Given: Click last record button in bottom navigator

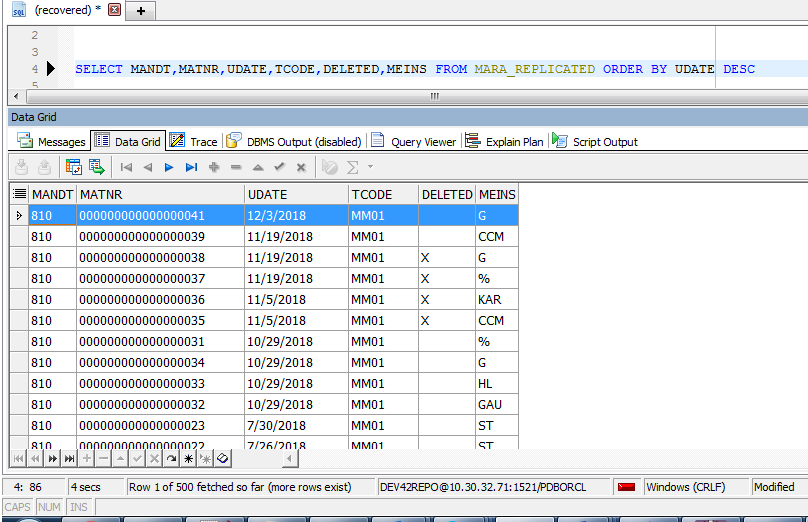Looking at the screenshot, I should point(70,459).
